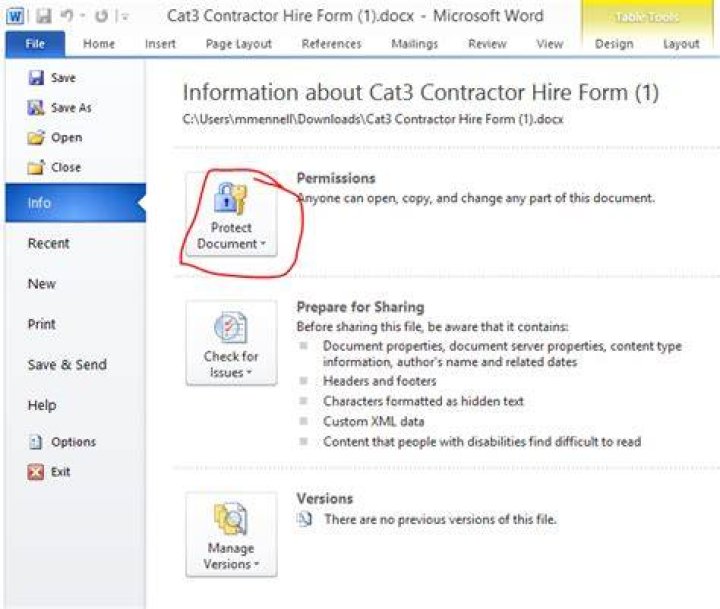This screenshot has height=609, width=720.
Task: Open the Page Layout tab
Action: (x=239, y=44)
